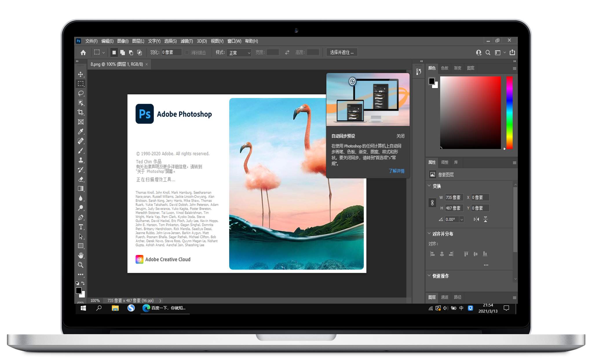Image resolution: width=592 pixels, height=364 pixels.
Task: Click the 了解详情 link in the sync popup
Action: click(397, 171)
